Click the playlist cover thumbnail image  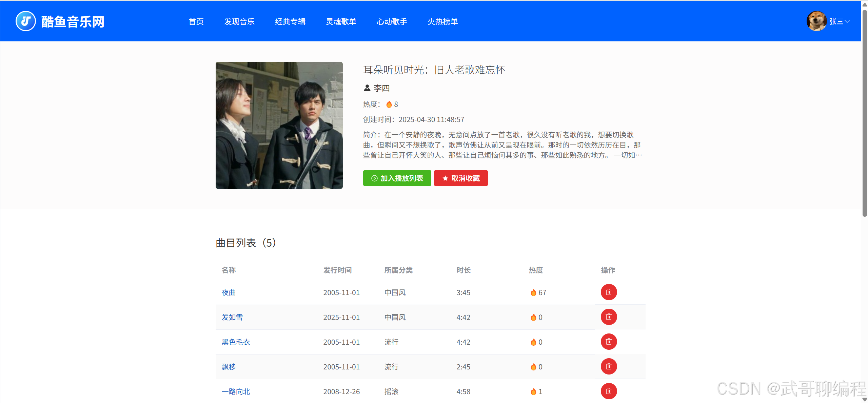279,125
